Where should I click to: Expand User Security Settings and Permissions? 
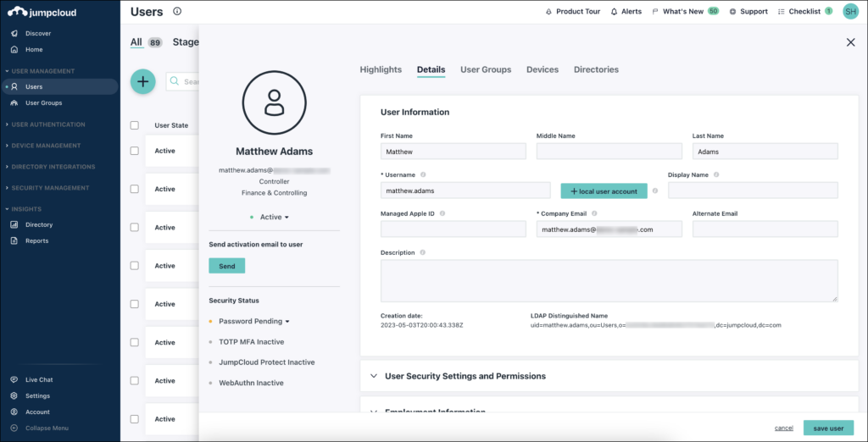[x=465, y=376]
